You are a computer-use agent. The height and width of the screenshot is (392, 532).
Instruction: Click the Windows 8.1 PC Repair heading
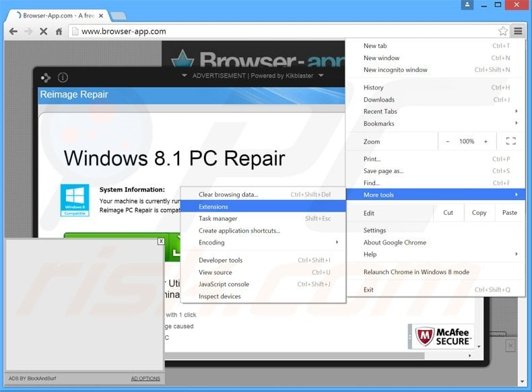point(174,158)
